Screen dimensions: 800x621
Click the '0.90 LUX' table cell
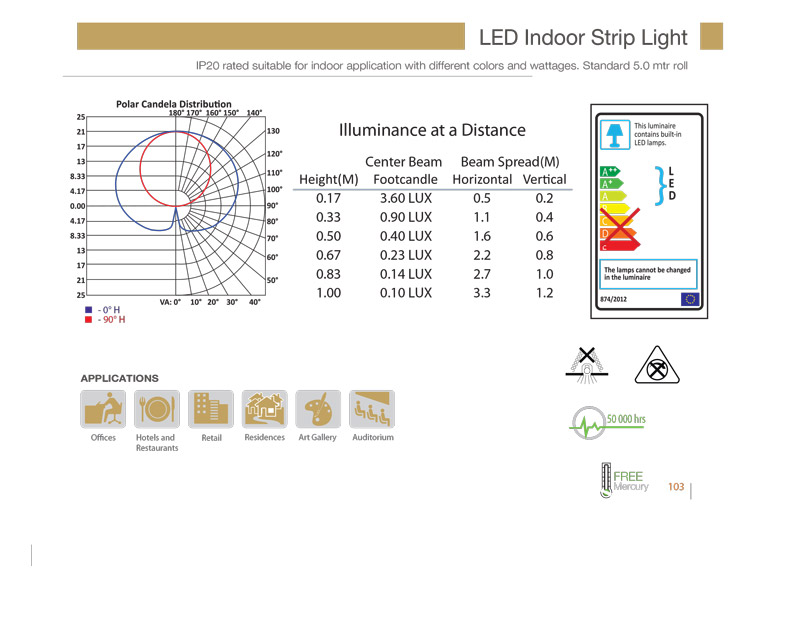point(406,217)
